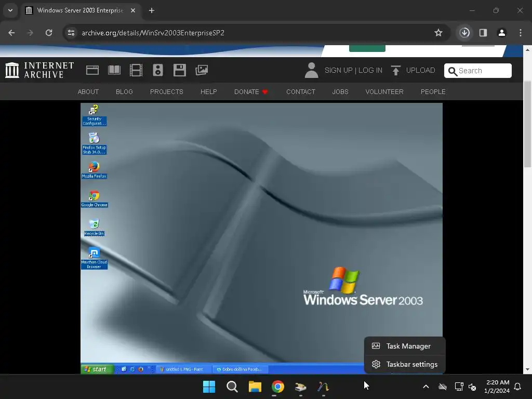The width and height of the screenshot is (532, 399).
Task: View site information icon in address bar
Action: (x=71, y=33)
